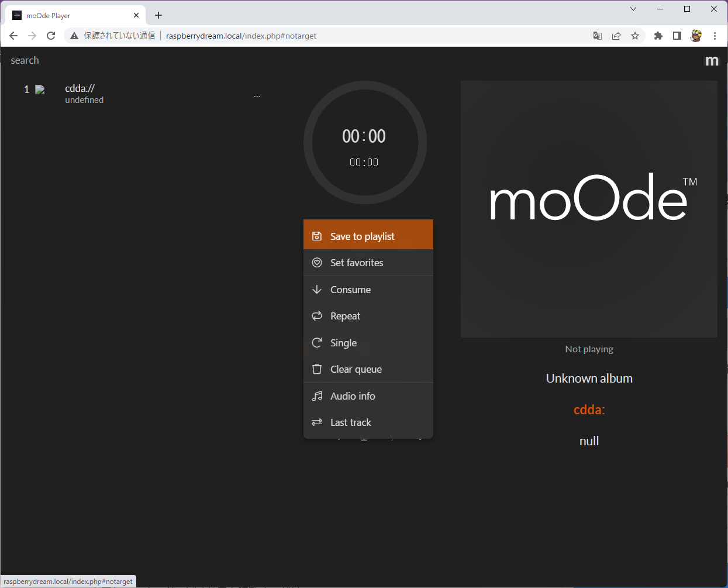Click the share page icon in address bar
Screen dimensions: 728x588
(x=616, y=36)
